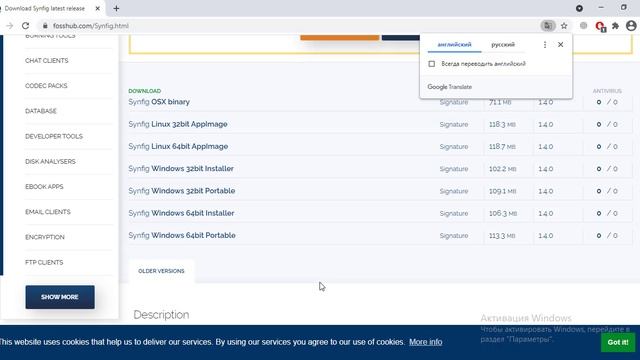The width and height of the screenshot is (640, 360).
Task: Open the More info cookies link
Action: pos(425,342)
